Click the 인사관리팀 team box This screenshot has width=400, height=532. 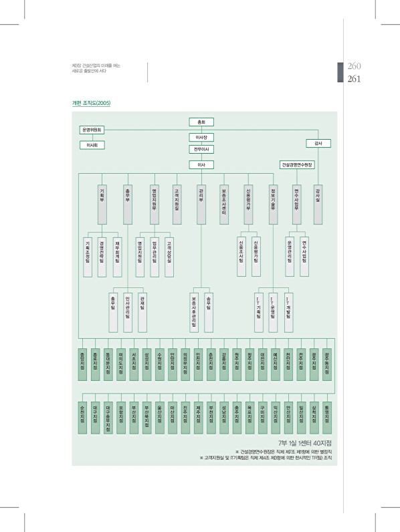128,313
